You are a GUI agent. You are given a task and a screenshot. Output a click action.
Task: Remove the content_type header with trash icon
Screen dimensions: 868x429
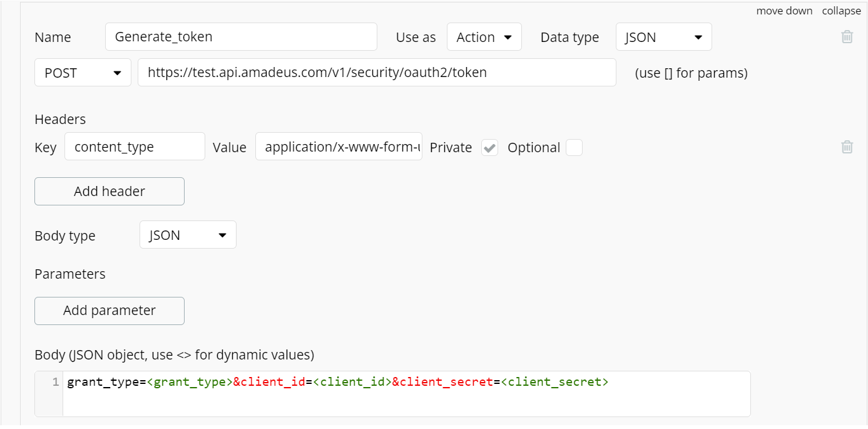pyautogui.click(x=847, y=147)
